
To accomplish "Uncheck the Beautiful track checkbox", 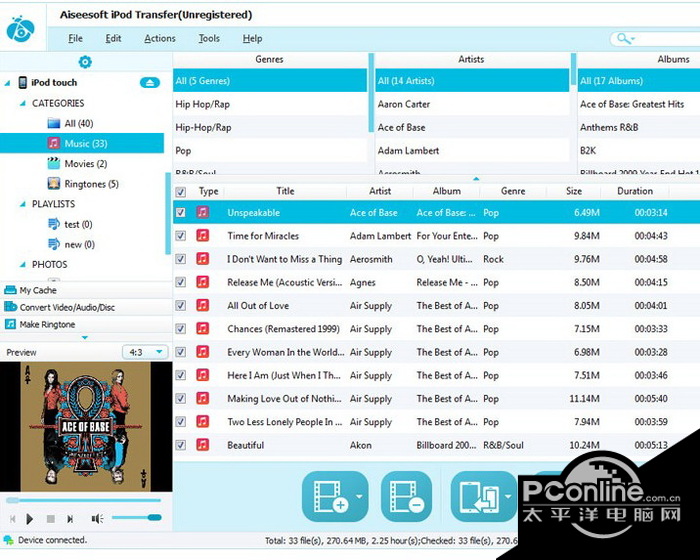I will pos(180,445).
